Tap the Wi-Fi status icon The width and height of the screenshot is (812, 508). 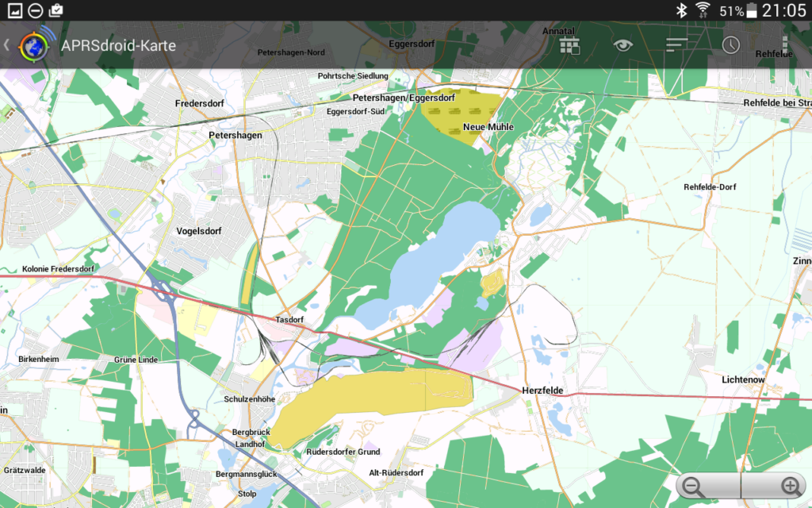tap(703, 10)
